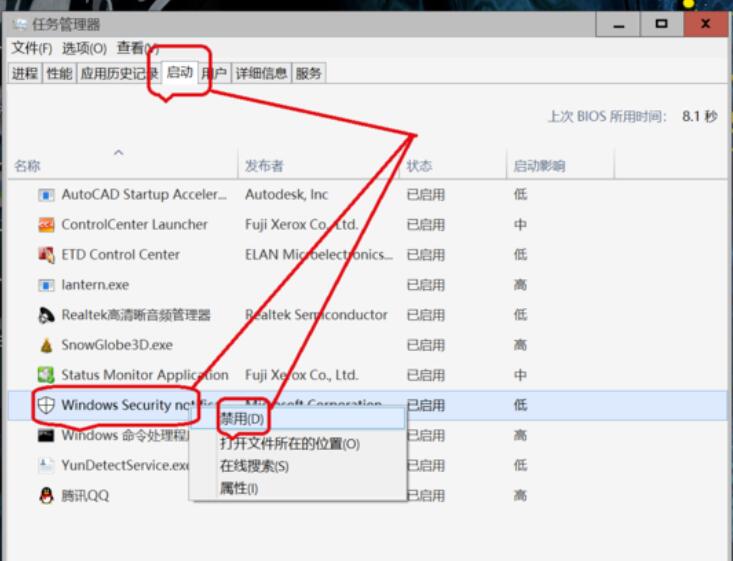Click 已启用 status in AutoCAD row
This screenshot has width=733, height=561.
point(426,194)
